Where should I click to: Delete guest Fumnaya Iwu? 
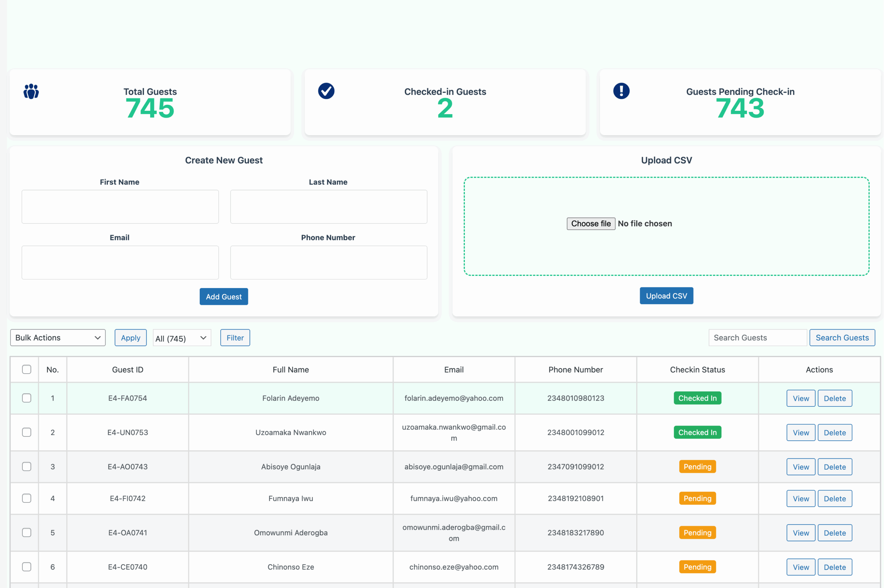point(835,499)
